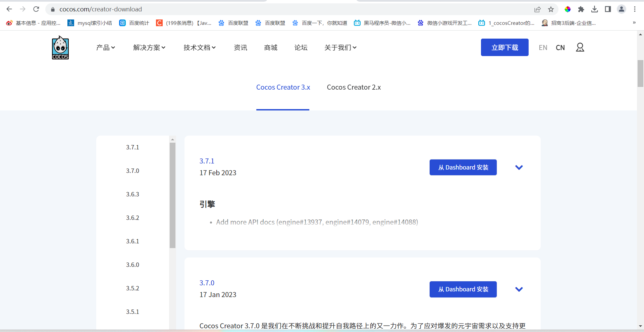The width and height of the screenshot is (644, 332).
Task: Open the mysql索引小结 bookmark
Action: [x=90, y=23]
